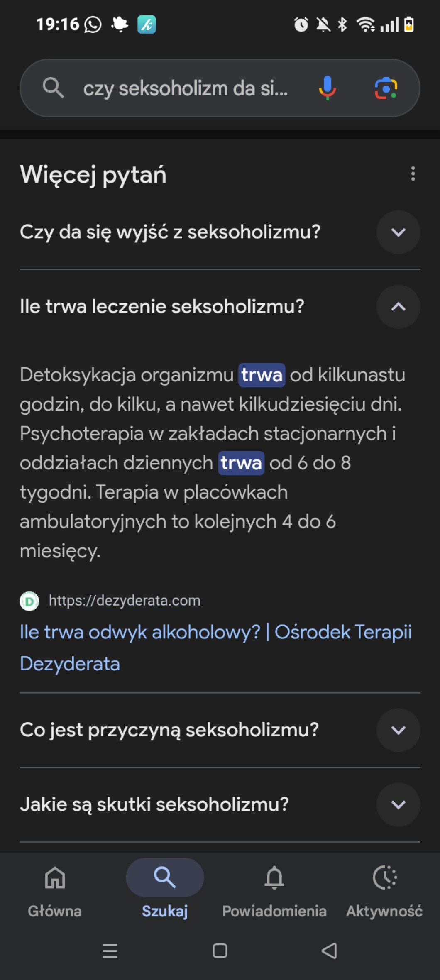The width and height of the screenshot is (440, 980).
Task: Tap the https://dezyderata.com URL
Action: point(125,601)
